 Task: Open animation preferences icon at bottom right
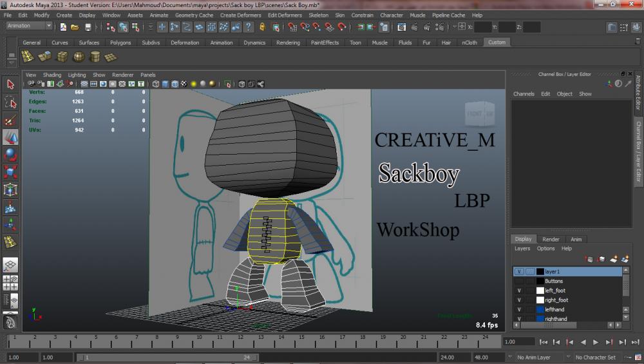[x=638, y=357]
